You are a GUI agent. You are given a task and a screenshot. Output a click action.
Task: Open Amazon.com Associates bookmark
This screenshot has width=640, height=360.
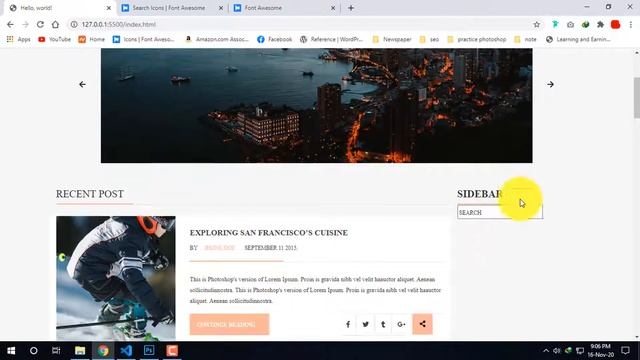[216, 39]
